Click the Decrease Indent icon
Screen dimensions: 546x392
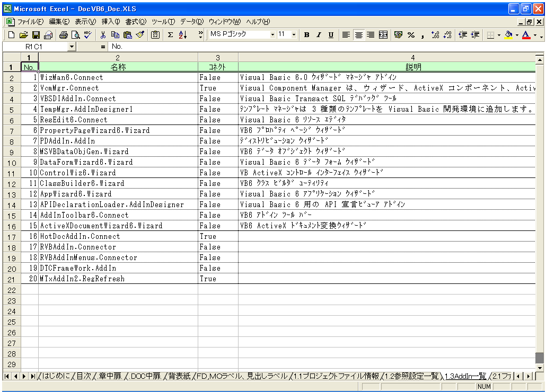click(462, 35)
